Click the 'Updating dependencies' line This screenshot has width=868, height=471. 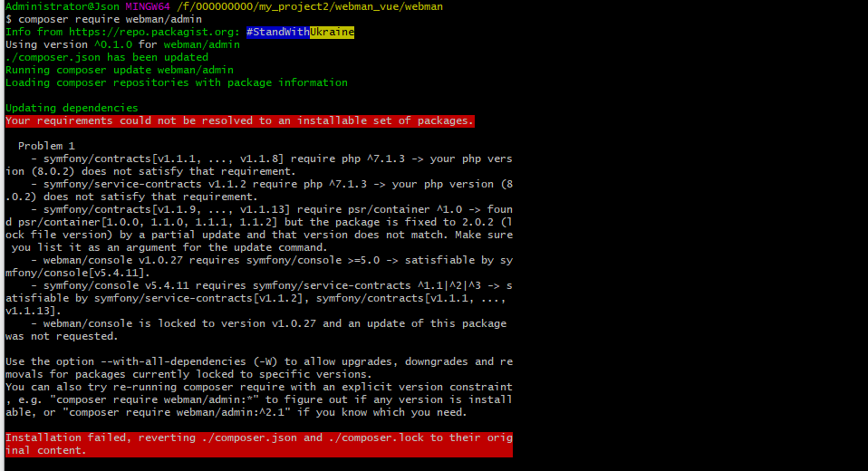[72, 108]
